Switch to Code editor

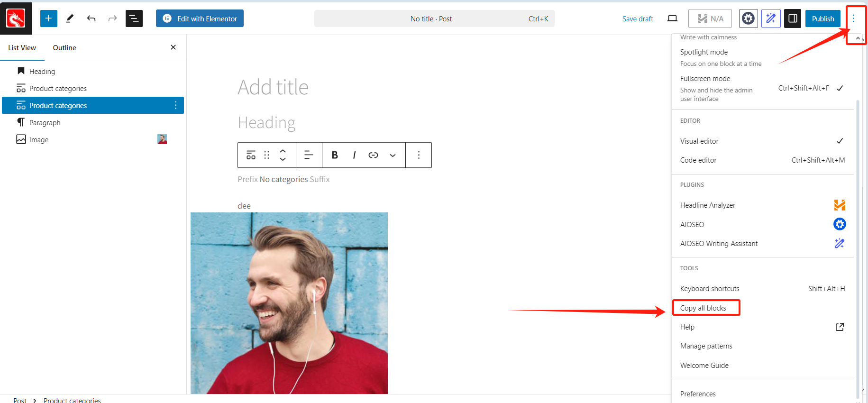[x=763, y=160]
